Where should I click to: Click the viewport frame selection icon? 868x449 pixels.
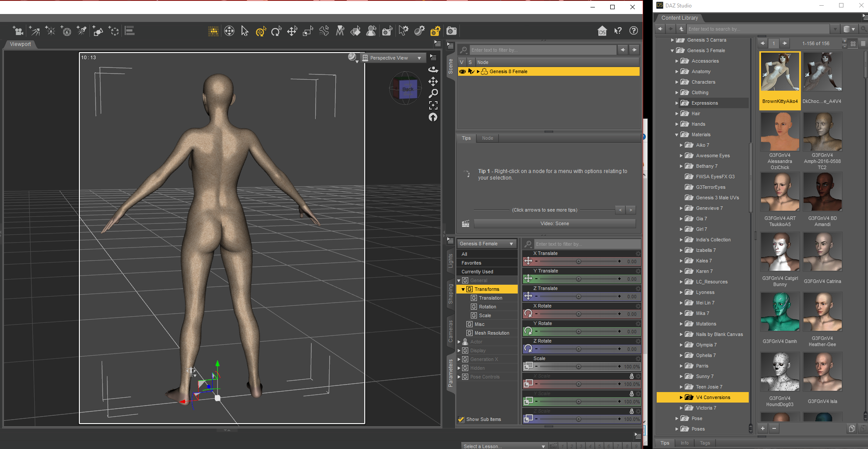pyautogui.click(x=433, y=105)
